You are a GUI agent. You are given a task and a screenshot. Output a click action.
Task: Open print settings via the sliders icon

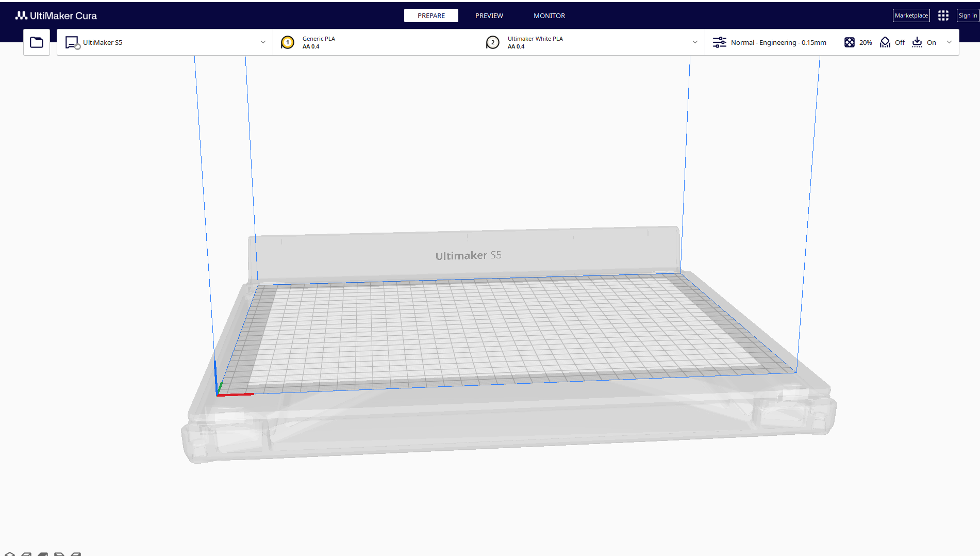[x=720, y=42]
